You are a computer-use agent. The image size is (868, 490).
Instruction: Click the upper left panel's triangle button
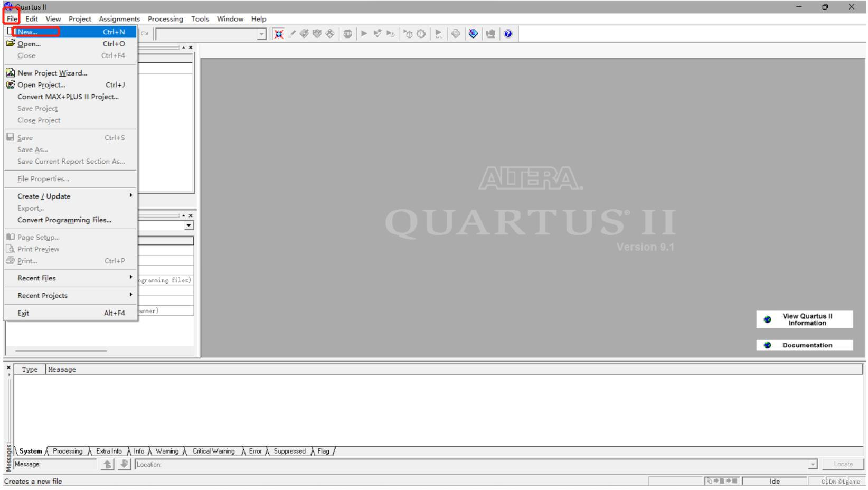(184, 48)
